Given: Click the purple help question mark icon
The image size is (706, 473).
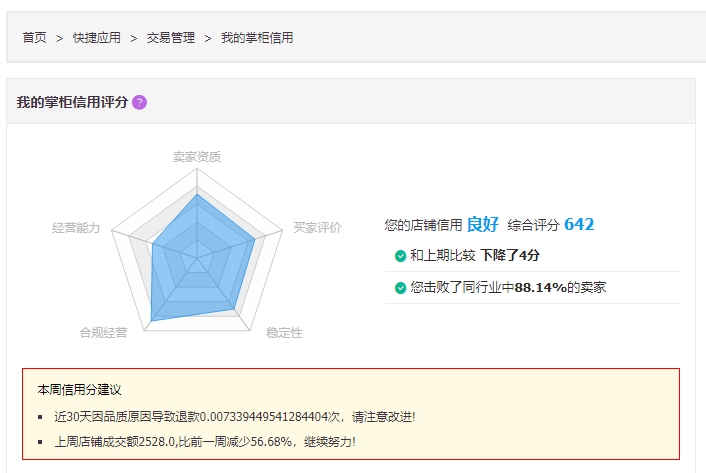Looking at the screenshot, I should point(139,102).
